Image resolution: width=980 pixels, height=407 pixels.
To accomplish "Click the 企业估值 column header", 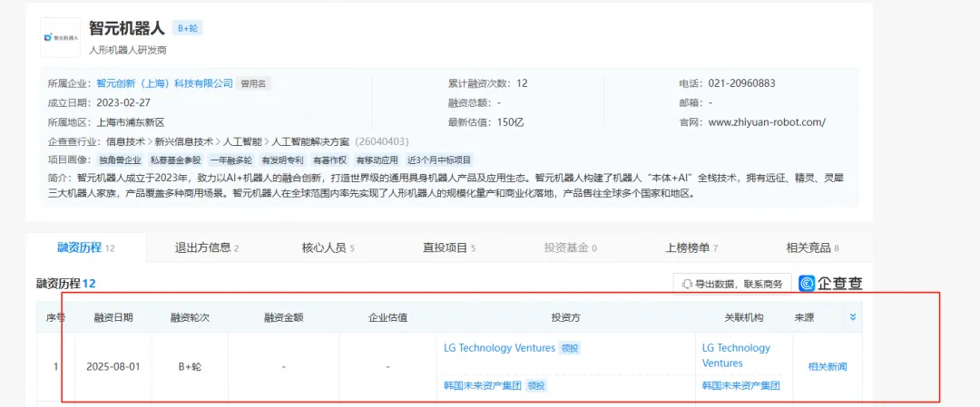I will click(387, 317).
